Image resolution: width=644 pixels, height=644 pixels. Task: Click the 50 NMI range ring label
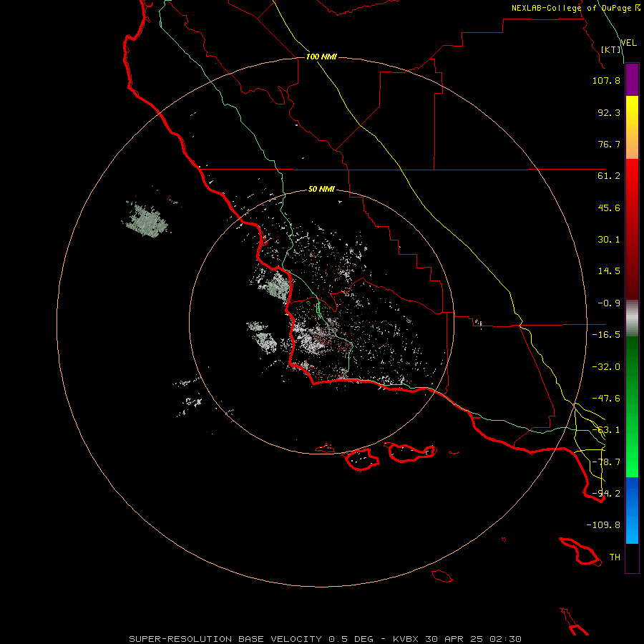(321, 190)
